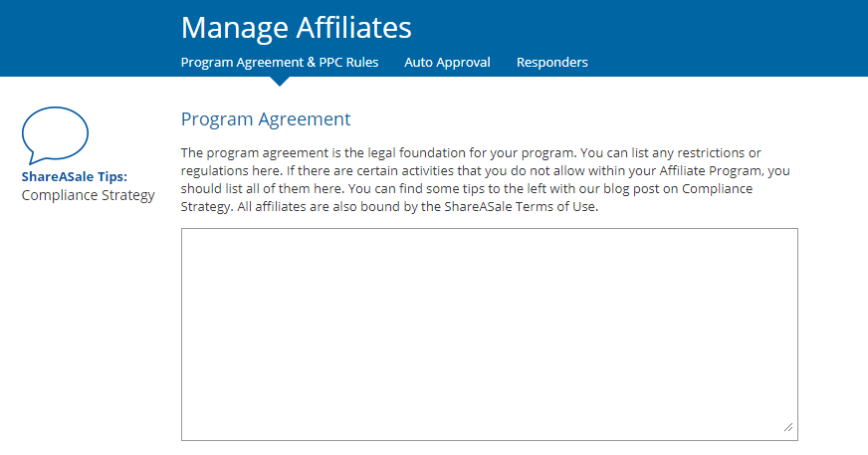
Task: Open the Compliance Strategy tips link
Action: pos(88,194)
